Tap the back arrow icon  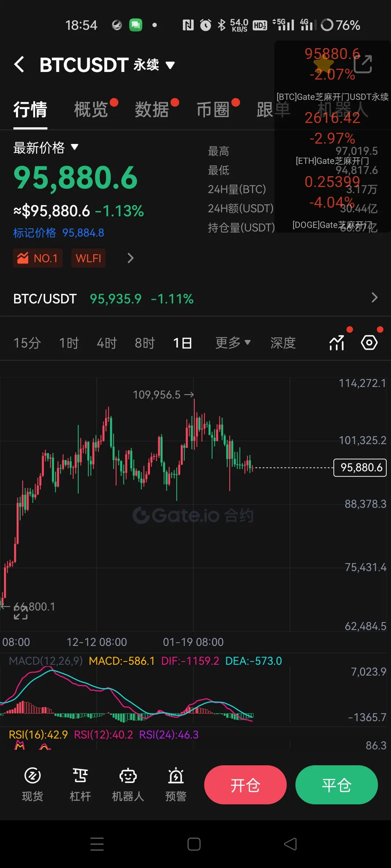coord(20,65)
